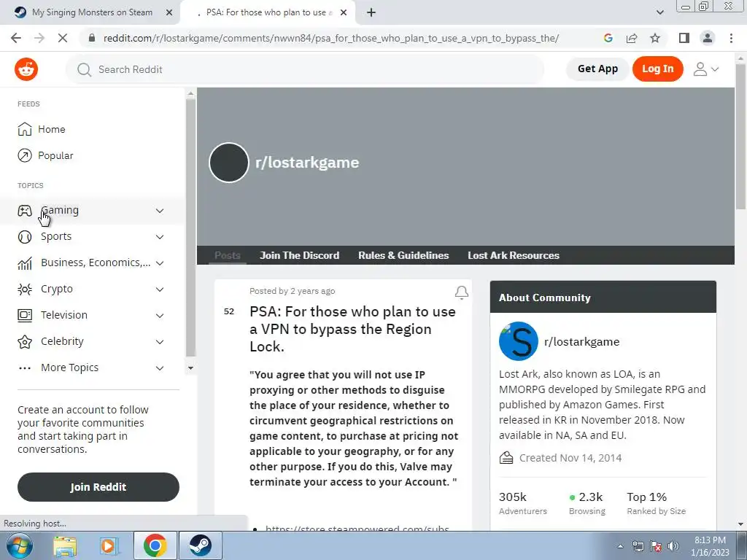
Task: Click the Business chart icon
Action: pos(25,262)
